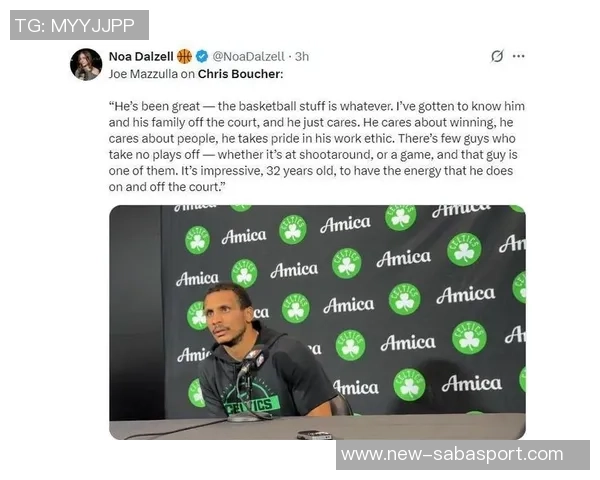The image size is (600, 480).
Task: Click Noa Dalzell's profile avatar
Action: click(x=86, y=64)
